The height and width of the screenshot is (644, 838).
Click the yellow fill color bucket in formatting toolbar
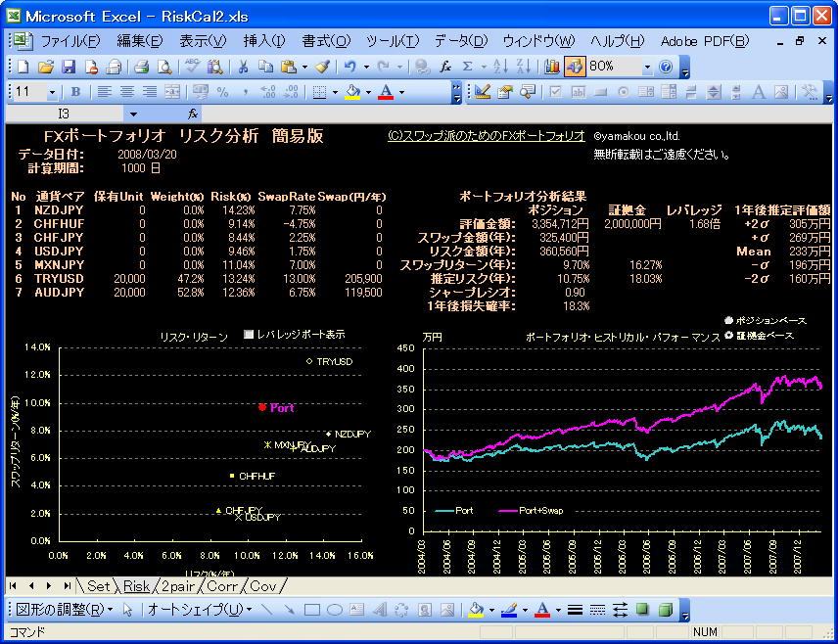point(352,92)
